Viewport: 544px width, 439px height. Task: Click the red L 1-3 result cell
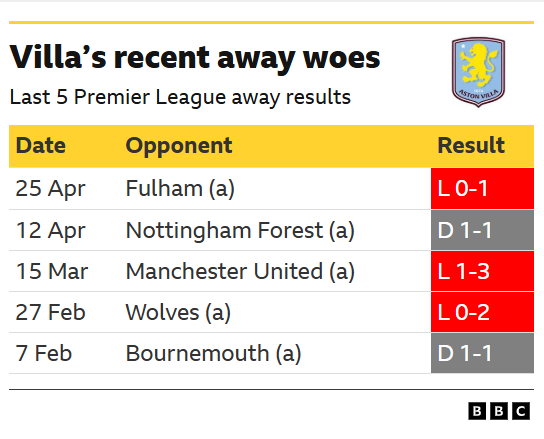coord(482,271)
